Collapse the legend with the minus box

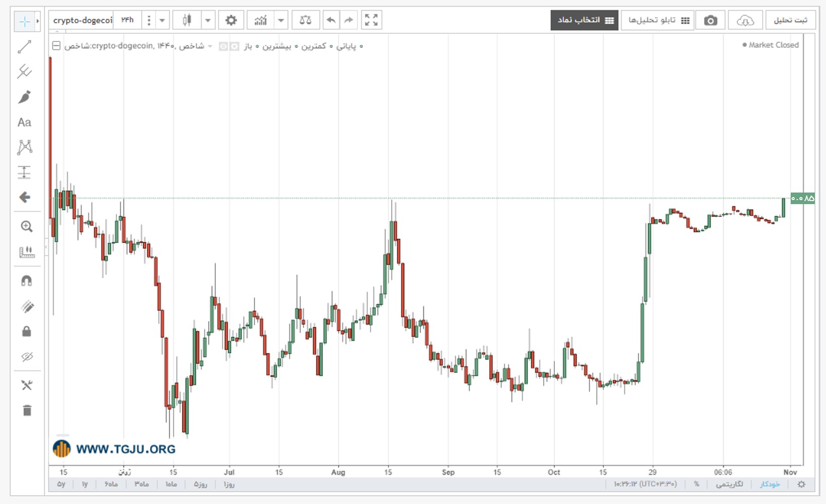point(56,46)
